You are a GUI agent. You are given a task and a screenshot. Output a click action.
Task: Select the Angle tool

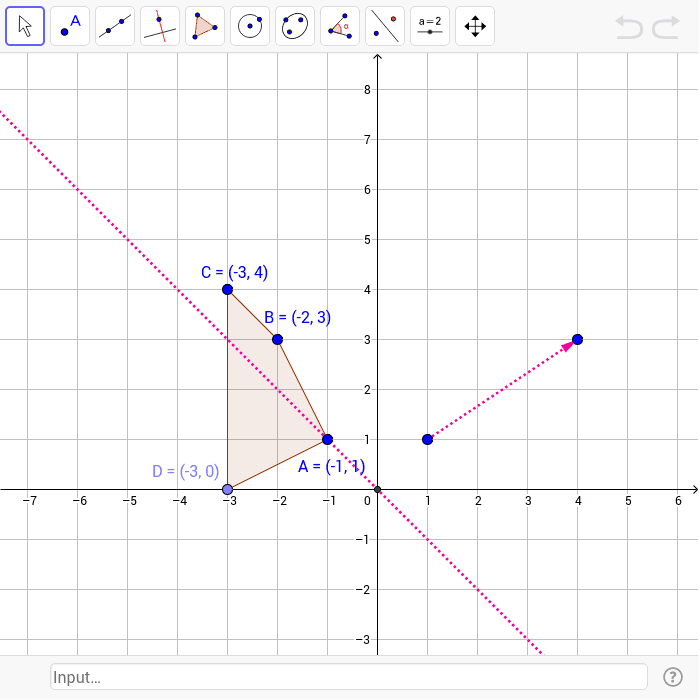tap(340, 26)
